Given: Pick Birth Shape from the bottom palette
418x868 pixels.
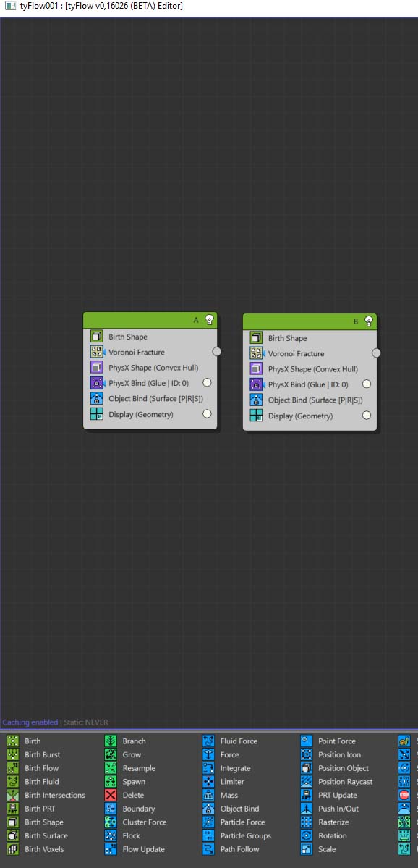Looking at the screenshot, I should pos(35,822).
